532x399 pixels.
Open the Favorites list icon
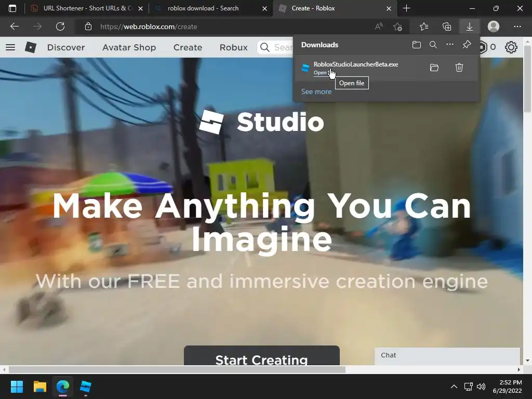click(424, 26)
